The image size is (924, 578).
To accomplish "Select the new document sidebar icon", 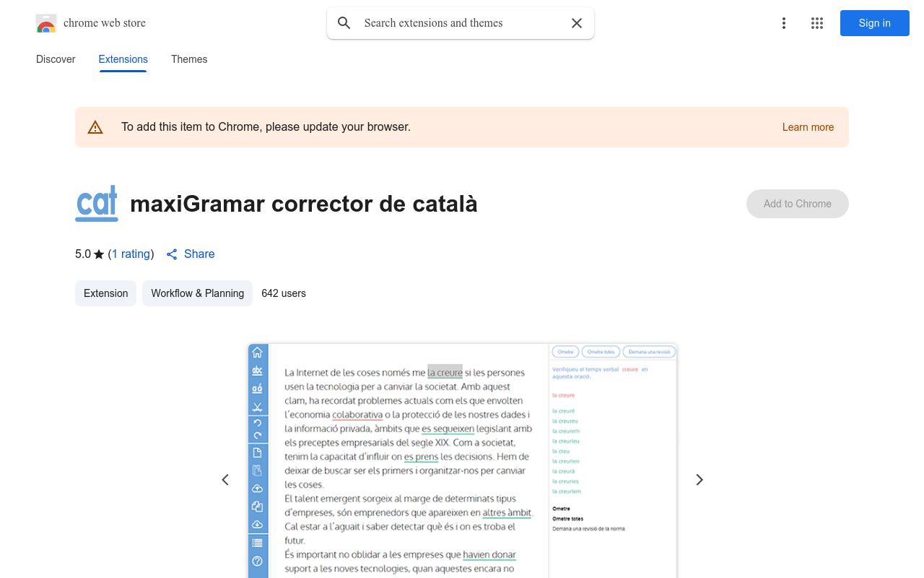I will click(x=258, y=452).
